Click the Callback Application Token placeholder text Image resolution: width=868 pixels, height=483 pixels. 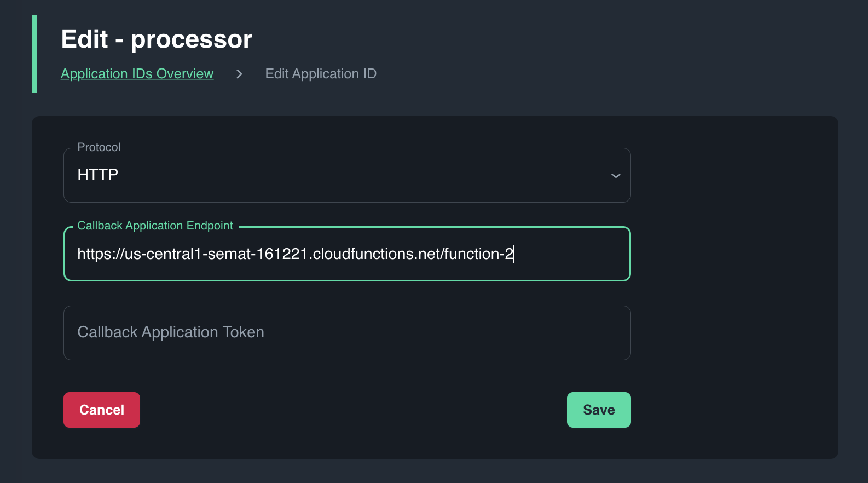(x=171, y=332)
